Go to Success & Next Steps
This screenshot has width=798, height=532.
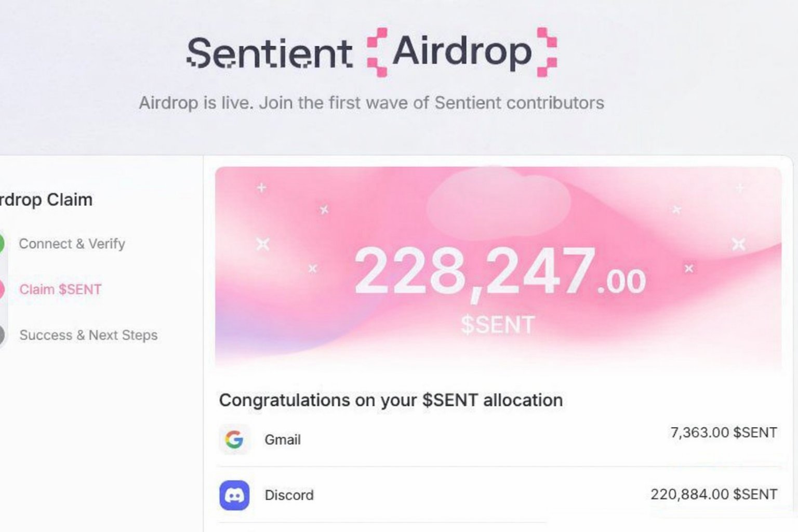pyautogui.click(x=88, y=335)
